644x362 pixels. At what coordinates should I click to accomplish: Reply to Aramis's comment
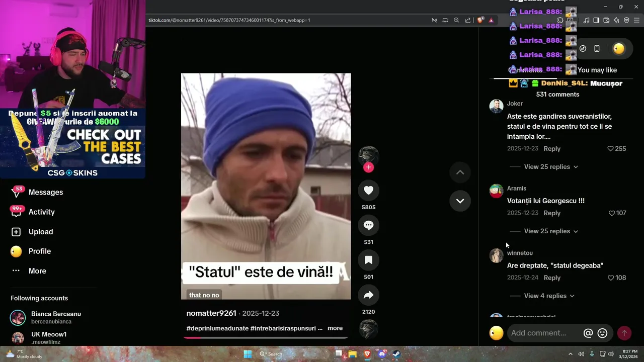[x=552, y=213]
